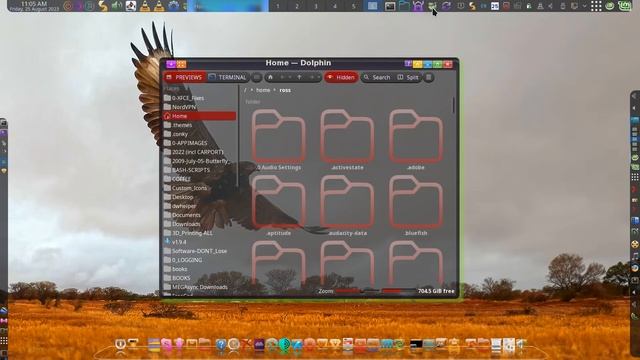The width and height of the screenshot is (640, 360).
Task: Click the Home icon in the navigation toolbar
Action: pyautogui.click(x=270, y=77)
